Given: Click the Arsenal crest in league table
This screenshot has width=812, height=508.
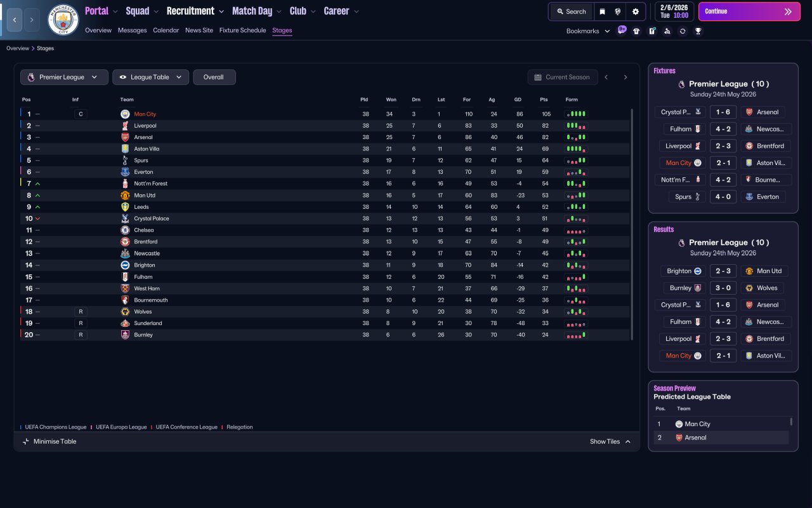Looking at the screenshot, I should 125,137.
